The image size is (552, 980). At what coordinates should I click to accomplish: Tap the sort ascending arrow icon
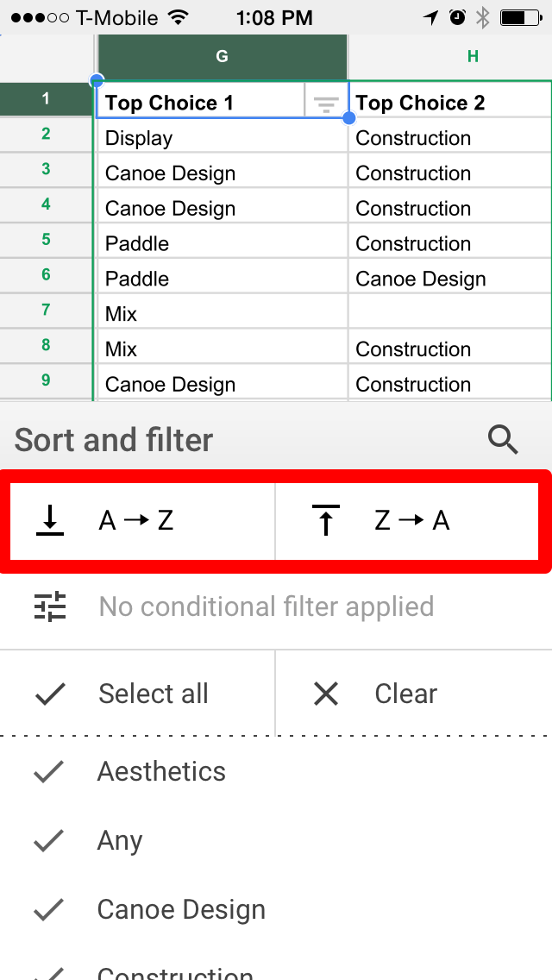point(50,520)
